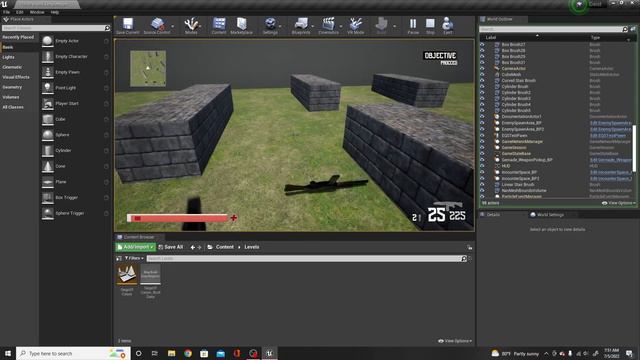Select the first level asset thumbnail
This screenshot has height=360, width=640.
pyautogui.click(x=127, y=275)
